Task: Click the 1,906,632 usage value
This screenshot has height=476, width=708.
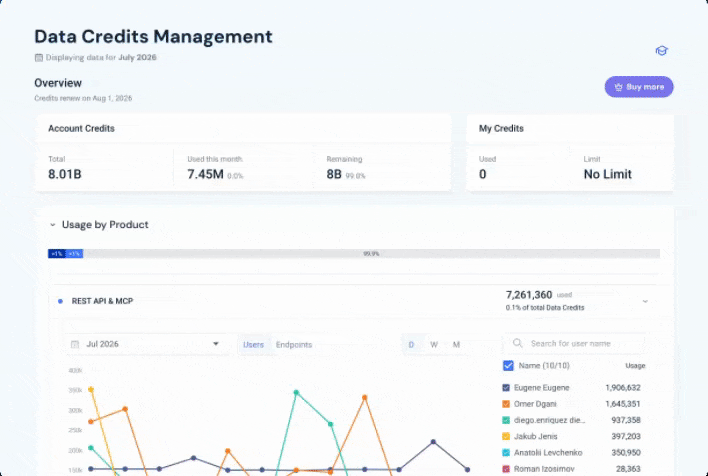Action: pos(623,387)
